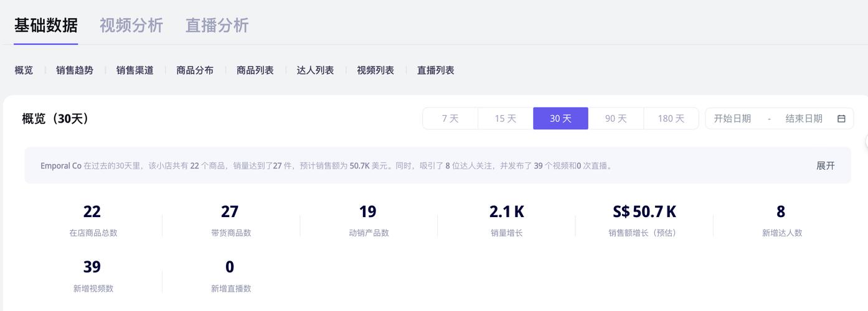Set the time range to 180 天
Image resolution: width=868 pixels, height=311 pixels.
[671, 119]
